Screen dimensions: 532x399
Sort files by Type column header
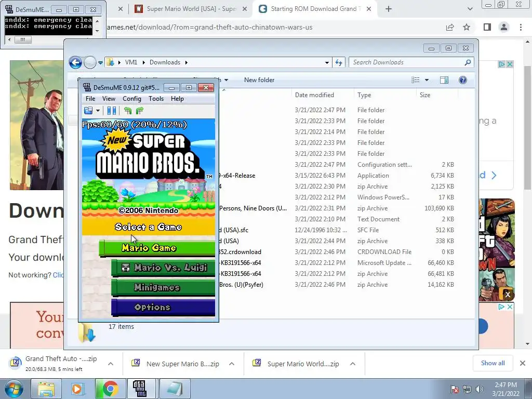point(364,95)
